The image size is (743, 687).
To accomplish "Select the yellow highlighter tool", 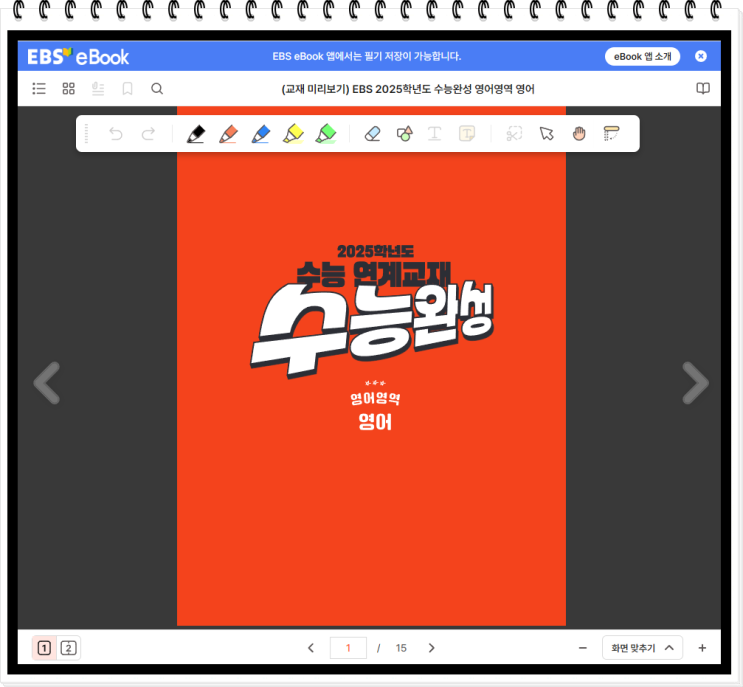I will point(293,134).
